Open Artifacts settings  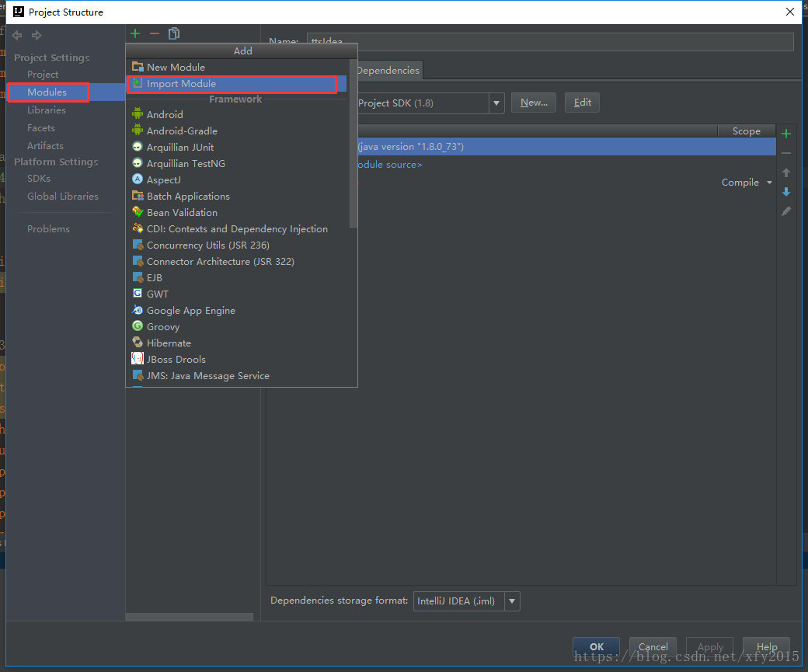coord(45,146)
